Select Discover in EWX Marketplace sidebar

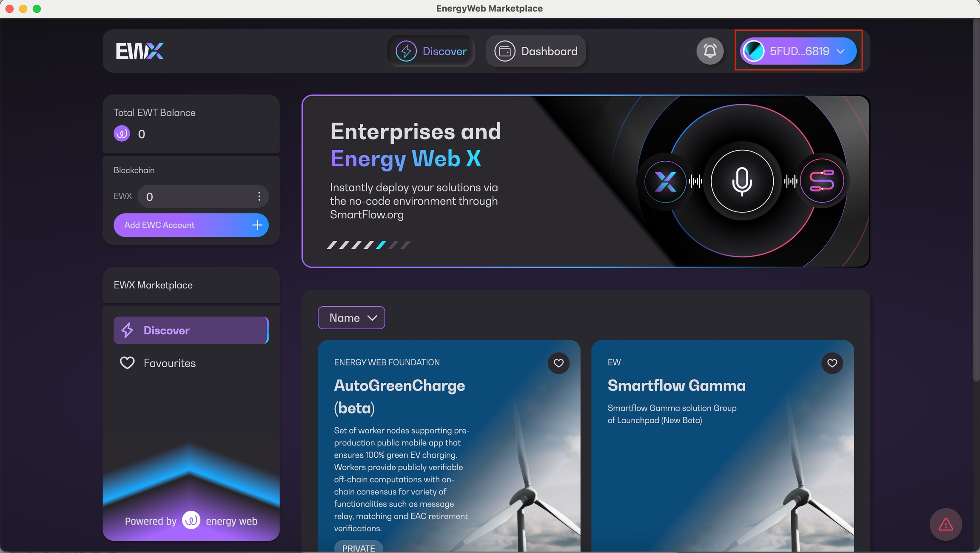coord(191,330)
